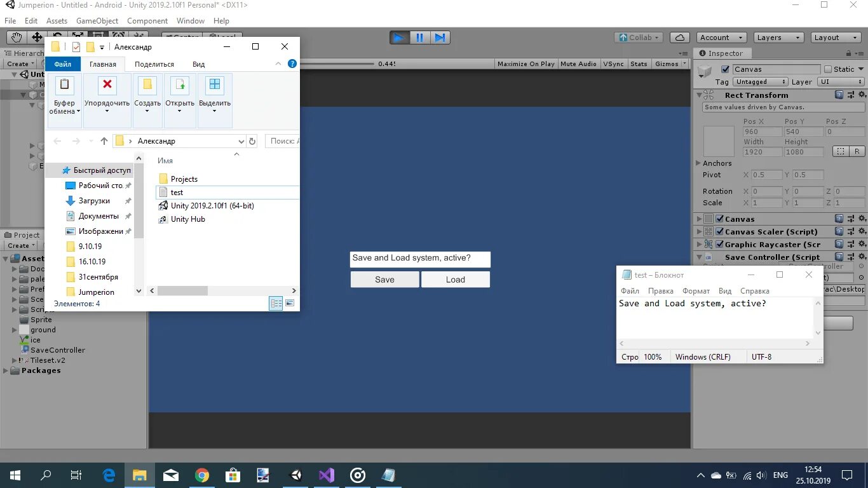Click the Load button in Game view
Image resolution: width=868 pixels, height=488 pixels.
[x=456, y=280]
